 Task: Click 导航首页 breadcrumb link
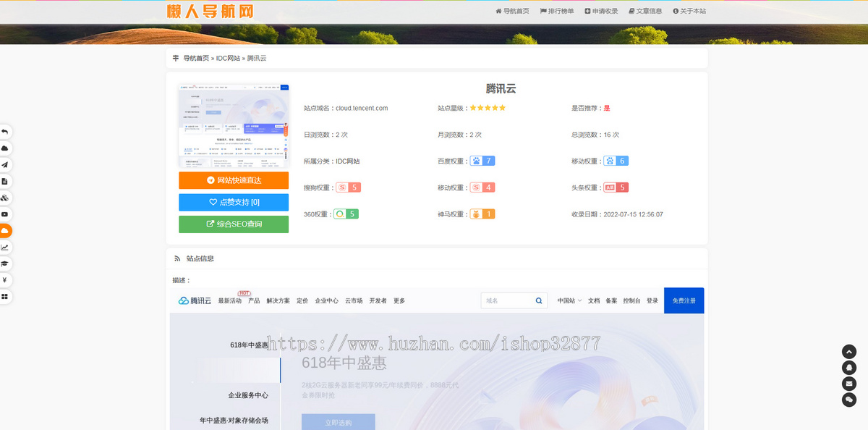click(x=196, y=58)
